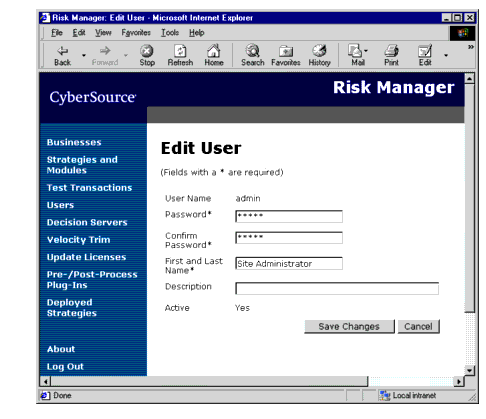The width and height of the screenshot is (486, 419).
Task: Open the Users sidebar link
Action: (x=60, y=205)
